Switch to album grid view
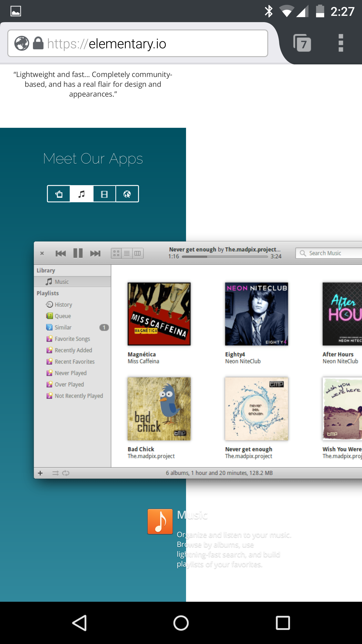The height and width of the screenshot is (644, 362). click(116, 253)
